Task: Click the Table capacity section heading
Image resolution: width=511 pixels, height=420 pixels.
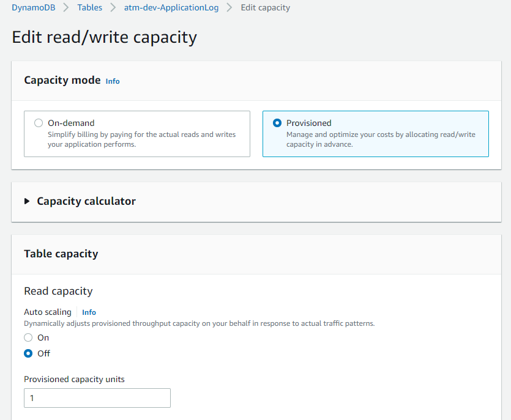Action: click(x=61, y=254)
